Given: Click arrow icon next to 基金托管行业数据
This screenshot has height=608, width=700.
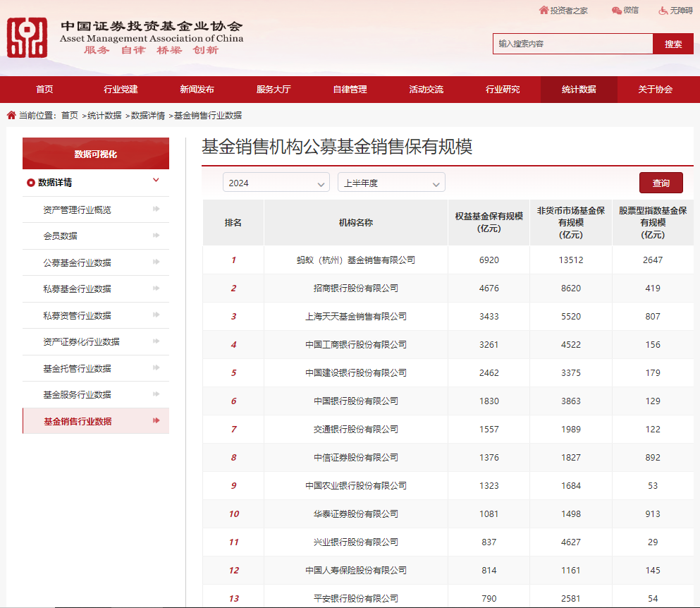Looking at the screenshot, I should tap(156, 368).
